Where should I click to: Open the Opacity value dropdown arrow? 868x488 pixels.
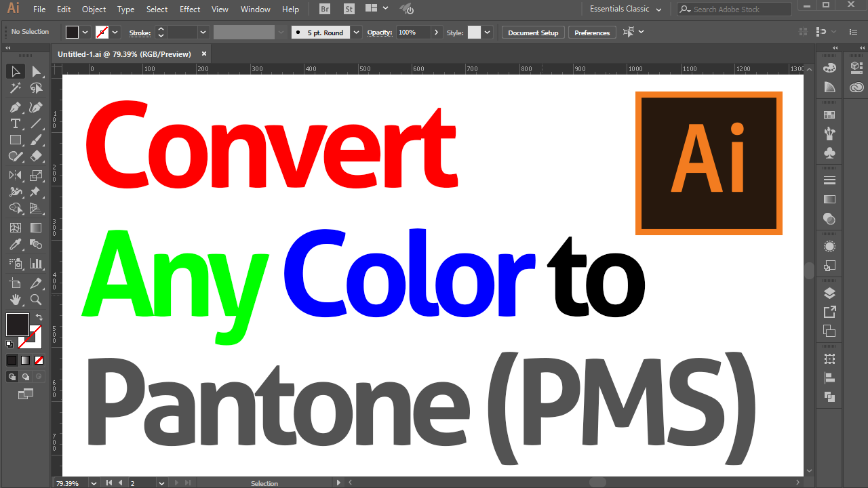[436, 32]
